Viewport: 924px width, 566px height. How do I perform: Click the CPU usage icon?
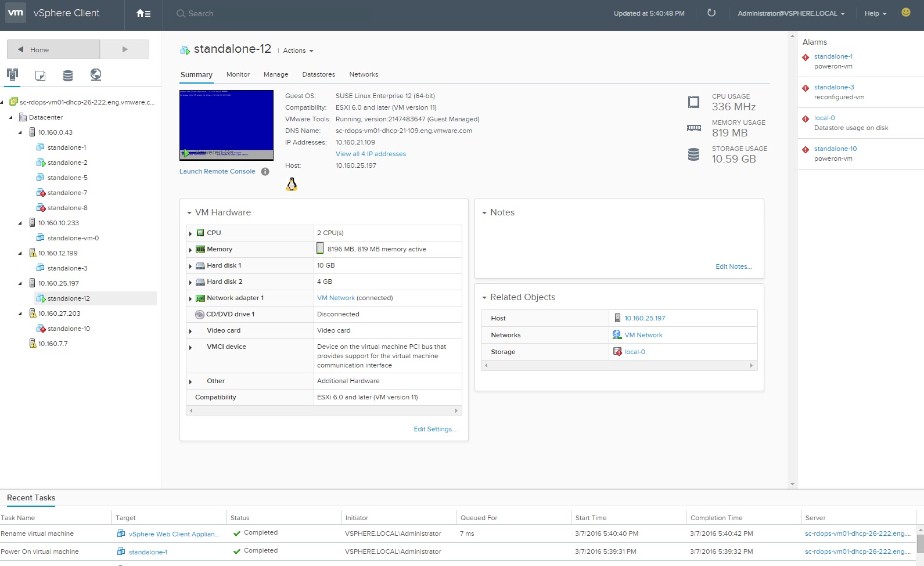click(x=693, y=102)
